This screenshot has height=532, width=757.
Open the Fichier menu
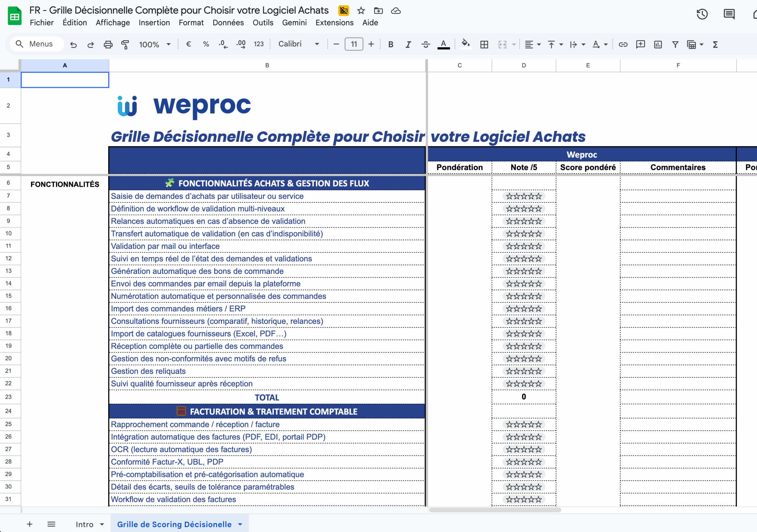41,23
